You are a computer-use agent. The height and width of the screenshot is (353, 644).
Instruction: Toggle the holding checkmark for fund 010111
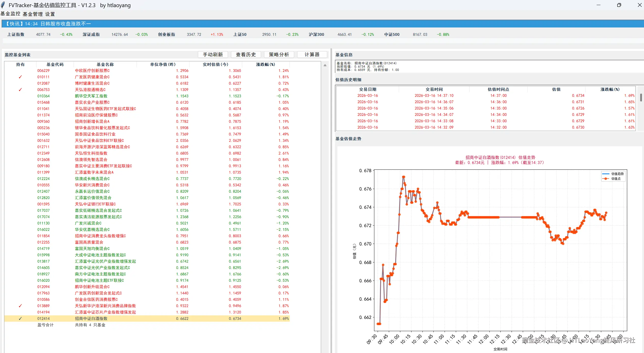point(20,77)
